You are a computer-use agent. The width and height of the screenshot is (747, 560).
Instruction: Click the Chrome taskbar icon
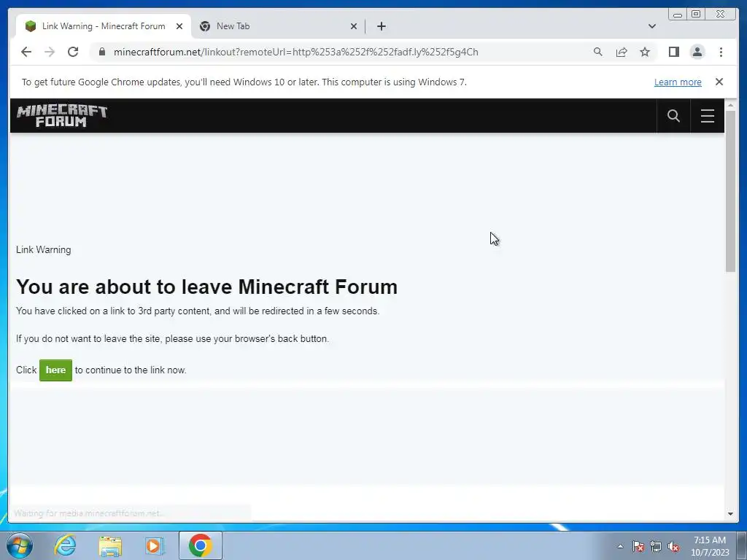[x=200, y=545]
